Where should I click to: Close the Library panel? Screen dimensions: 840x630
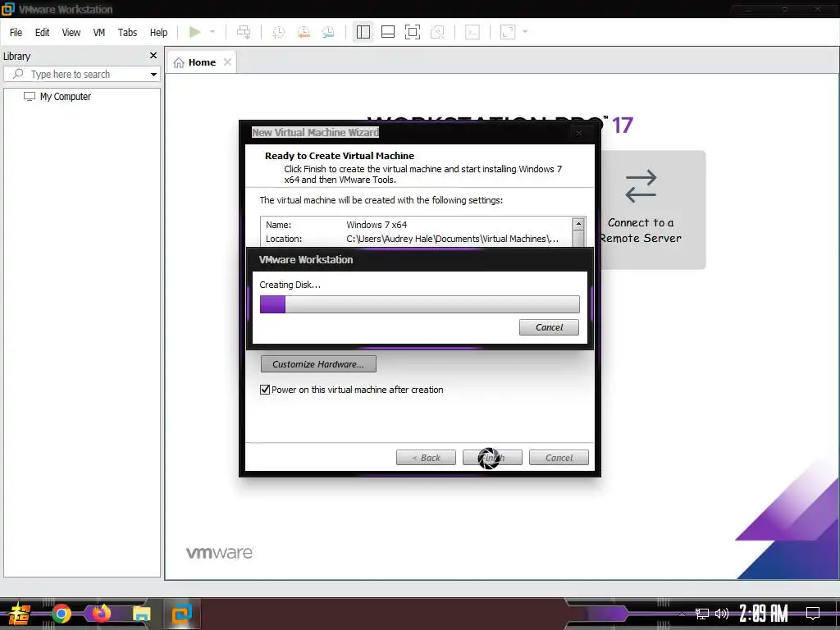pyautogui.click(x=153, y=56)
